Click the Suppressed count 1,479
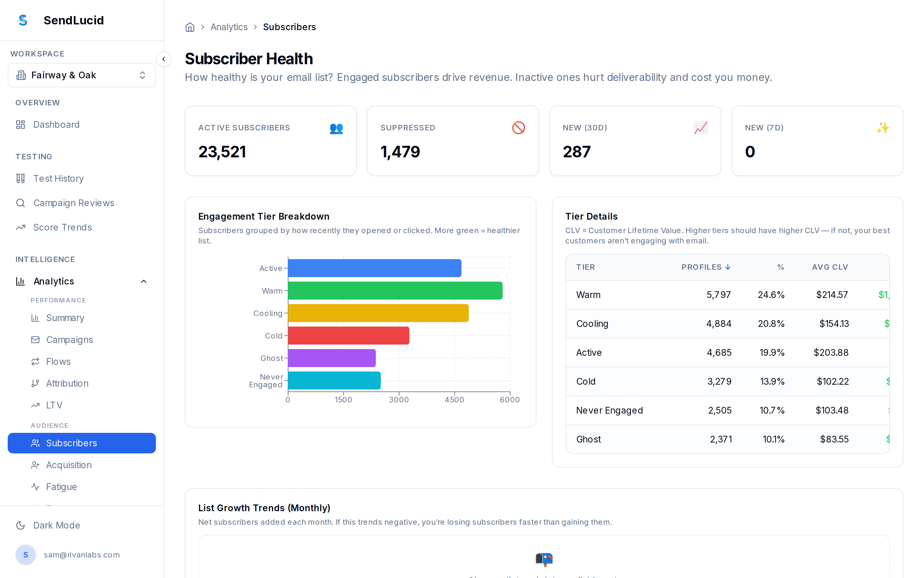This screenshot has height=578, width=924. click(x=400, y=152)
